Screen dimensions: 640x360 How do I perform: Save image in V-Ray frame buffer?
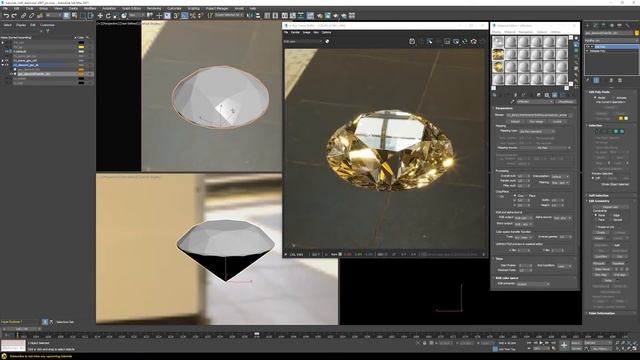[x=412, y=41]
